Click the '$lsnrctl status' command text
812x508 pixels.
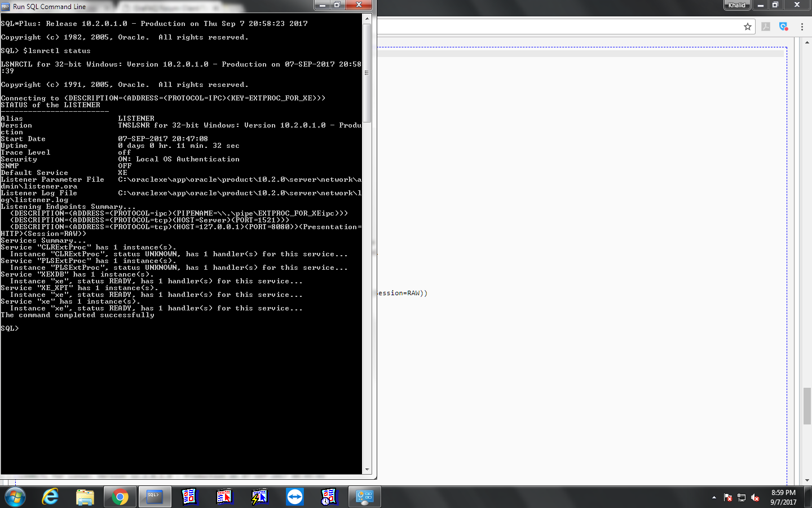pos(57,51)
